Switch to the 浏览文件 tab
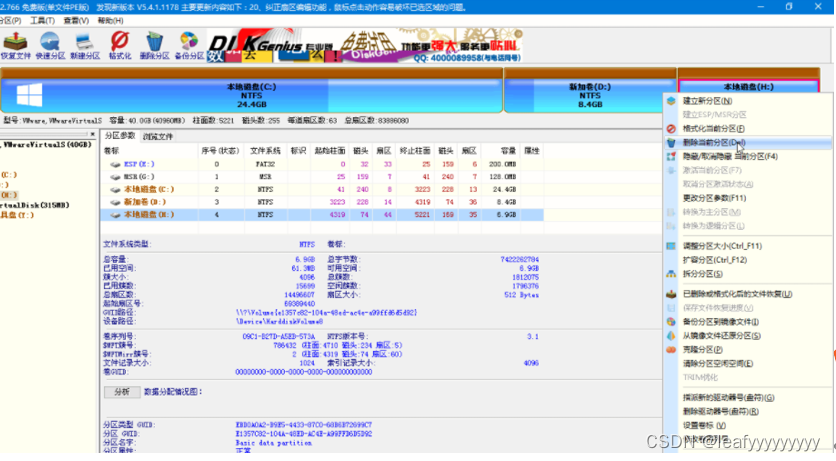 [158, 136]
